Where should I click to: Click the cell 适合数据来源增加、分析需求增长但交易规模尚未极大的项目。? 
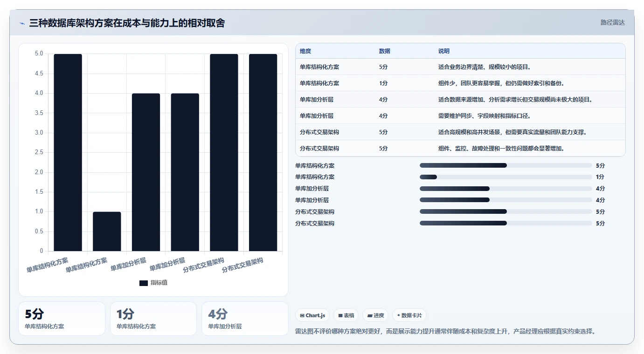pos(515,100)
